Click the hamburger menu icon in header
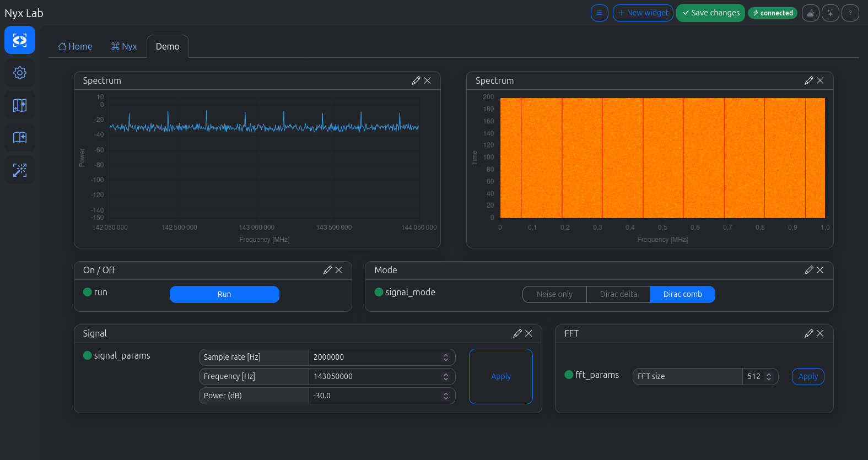 pos(599,13)
